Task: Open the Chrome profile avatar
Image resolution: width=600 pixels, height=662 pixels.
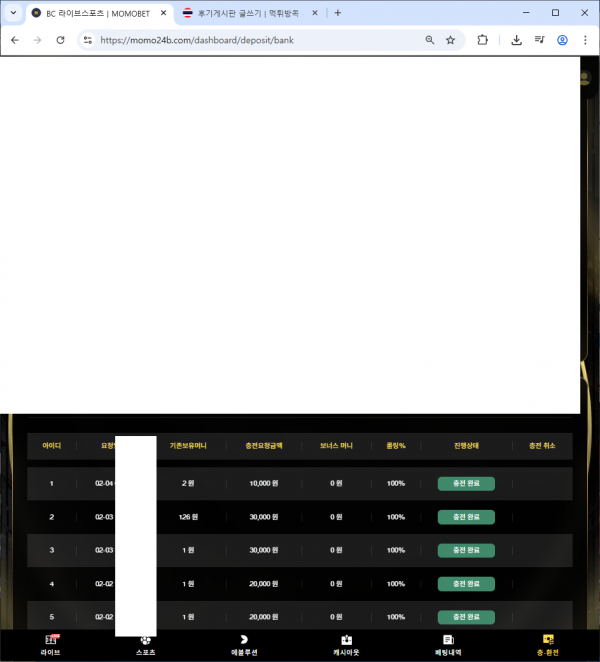Action: click(x=562, y=40)
